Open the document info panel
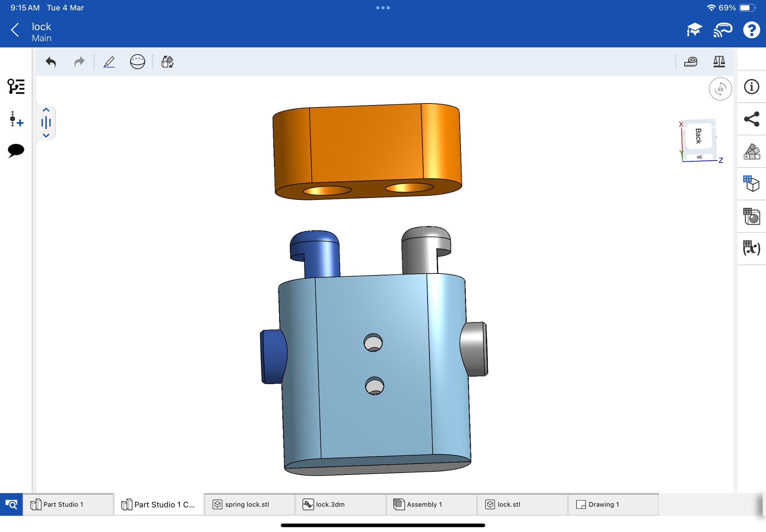 coord(751,87)
